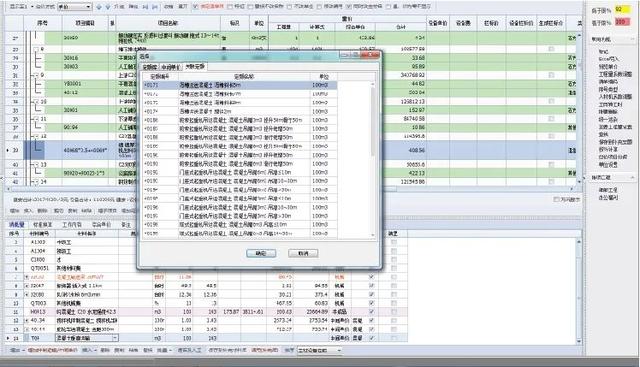Click the 确定 button in the dialog
640x367 pixels.
tap(261, 254)
